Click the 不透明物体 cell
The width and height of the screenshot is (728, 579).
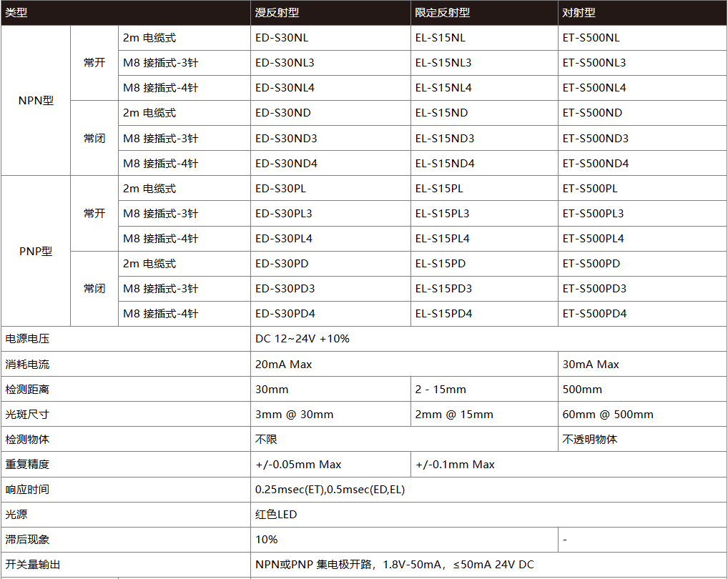[x=589, y=440]
